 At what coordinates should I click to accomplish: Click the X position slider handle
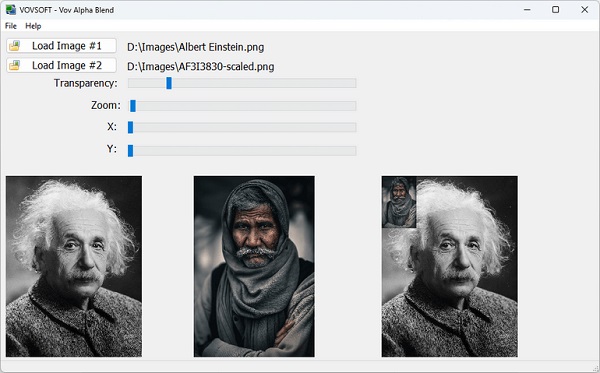(x=130, y=127)
